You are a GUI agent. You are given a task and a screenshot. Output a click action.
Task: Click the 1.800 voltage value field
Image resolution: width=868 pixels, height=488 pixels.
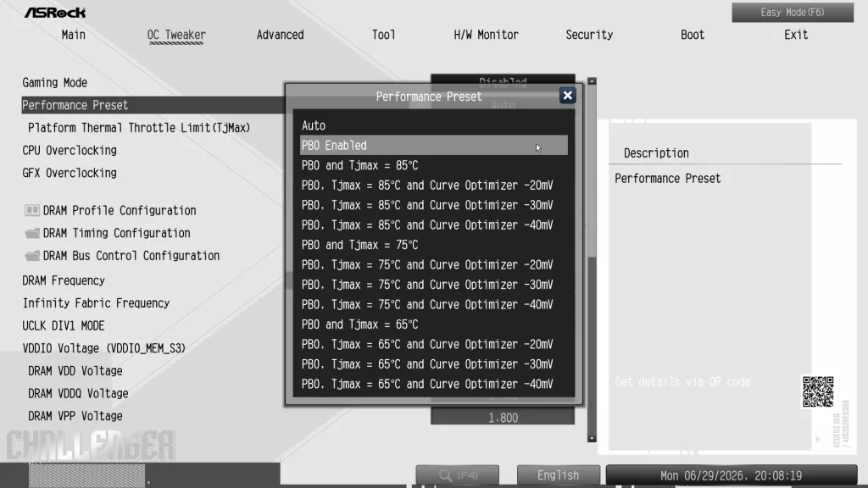click(x=503, y=417)
